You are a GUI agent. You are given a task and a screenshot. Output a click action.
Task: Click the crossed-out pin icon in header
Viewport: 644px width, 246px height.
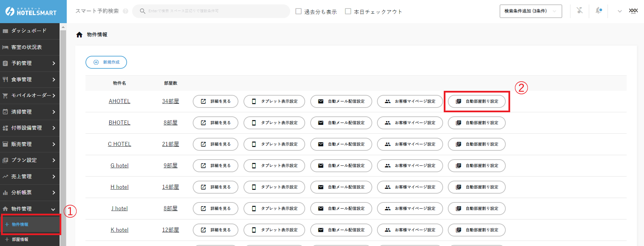(580, 11)
